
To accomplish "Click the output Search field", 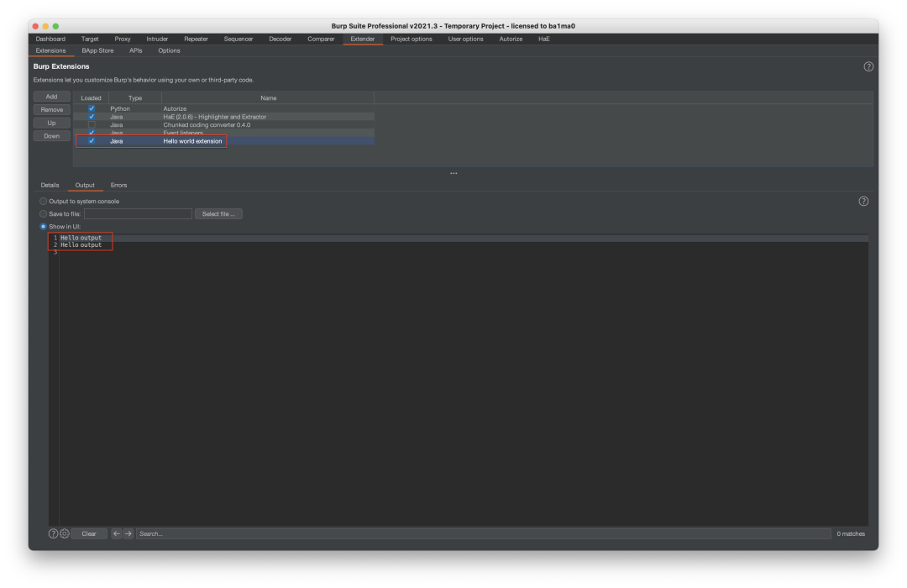I will point(484,533).
